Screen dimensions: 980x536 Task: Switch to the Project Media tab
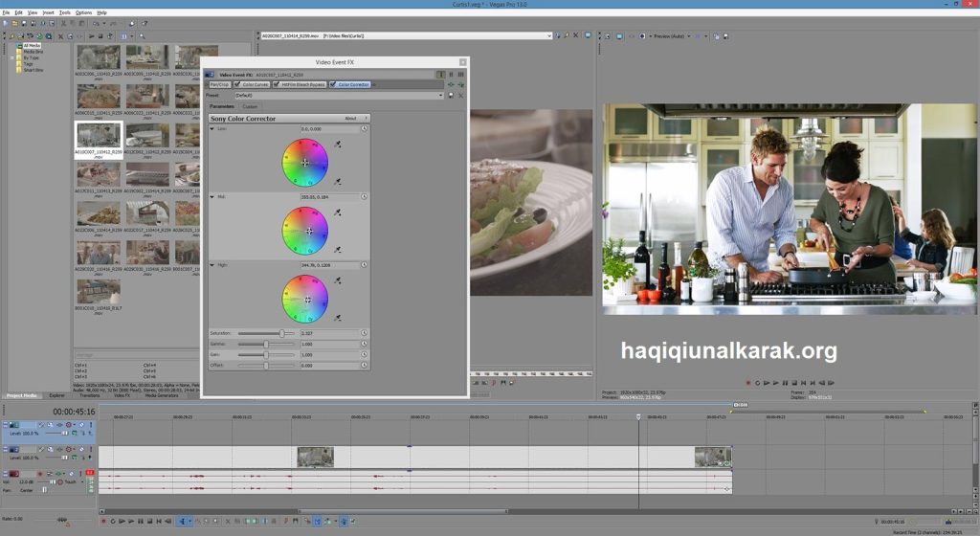pyautogui.click(x=22, y=395)
